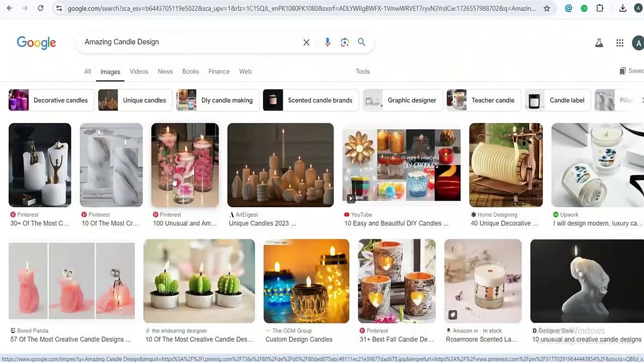Open the Web tab

tap(246, 71)
